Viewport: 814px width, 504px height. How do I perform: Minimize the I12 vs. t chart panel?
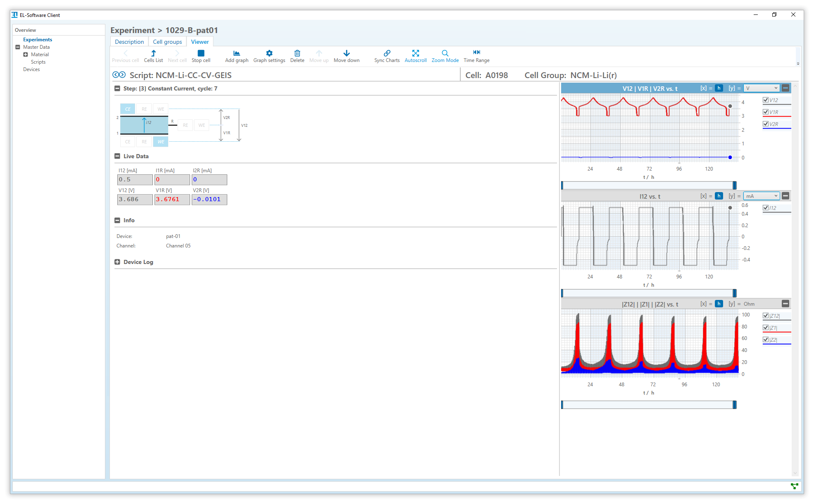point(785,196)
